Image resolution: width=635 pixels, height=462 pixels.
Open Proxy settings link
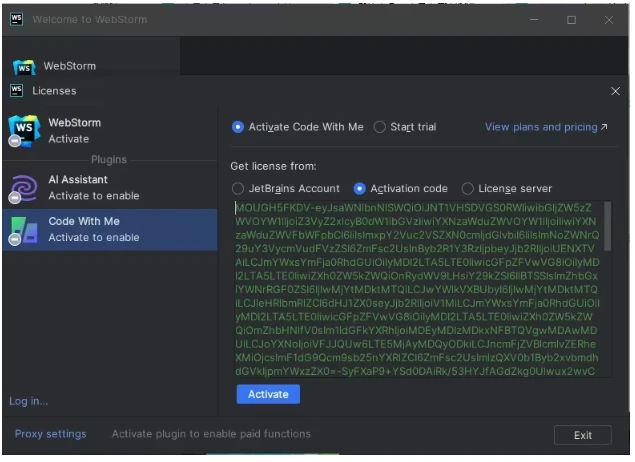[x=51, y=434]
